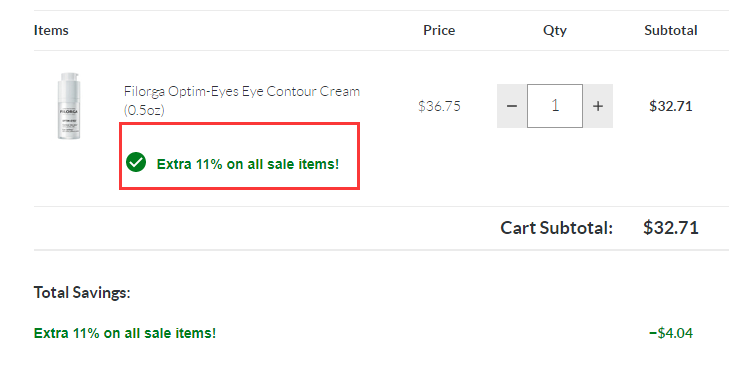Click the (0.5oz) size text
Screen dimensions: 729x369
pyautogui.click(x=144, y=110)
